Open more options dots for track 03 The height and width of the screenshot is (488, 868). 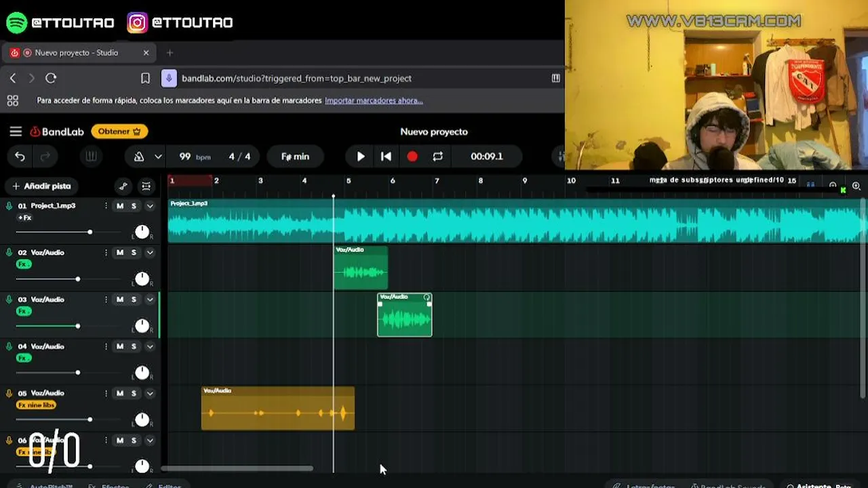click(x=106, y=300)
